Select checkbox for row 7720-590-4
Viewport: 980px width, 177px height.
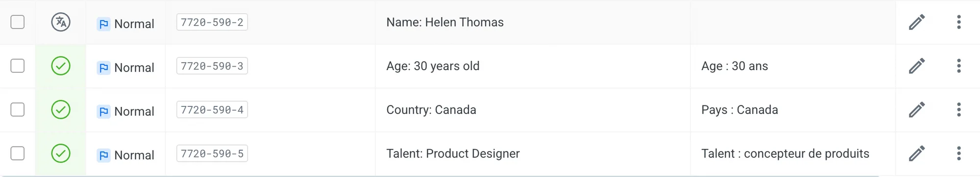click(x=18, y=109)
